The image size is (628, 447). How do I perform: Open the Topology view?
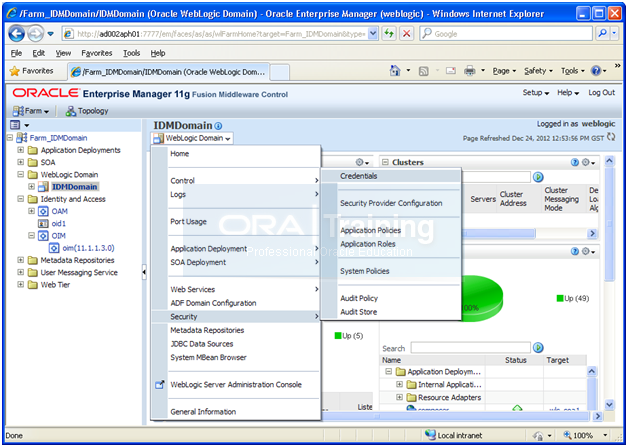(x=87, y=111)
